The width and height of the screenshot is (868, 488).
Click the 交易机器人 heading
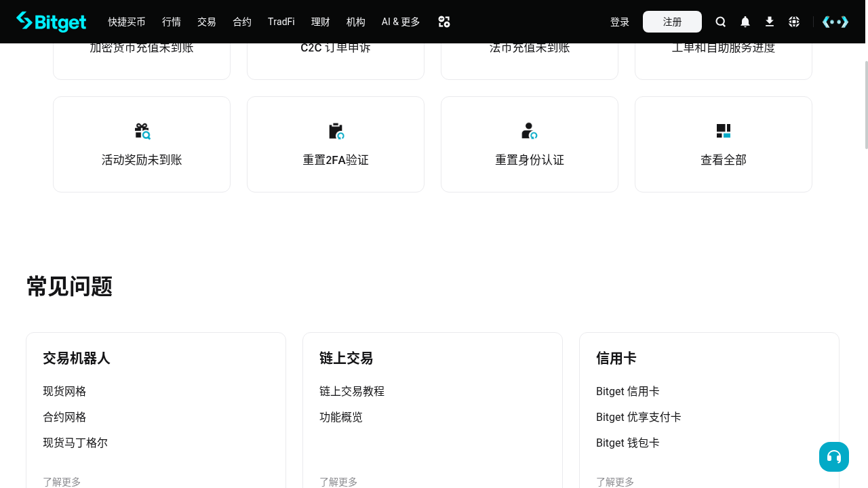76,358
